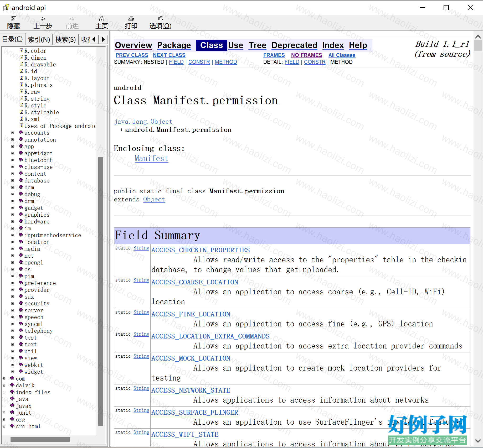
Task: Click the widget package book icon
Action: point(21,371)
